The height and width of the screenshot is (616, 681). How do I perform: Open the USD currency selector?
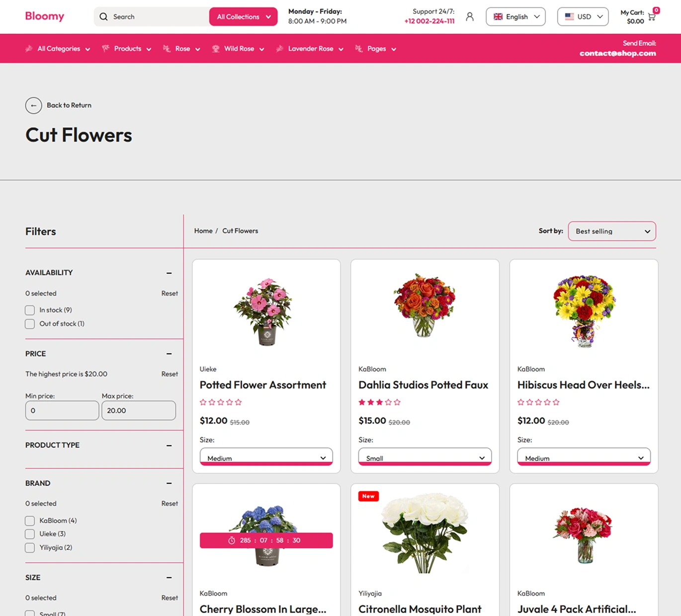(x=583, y=17)
